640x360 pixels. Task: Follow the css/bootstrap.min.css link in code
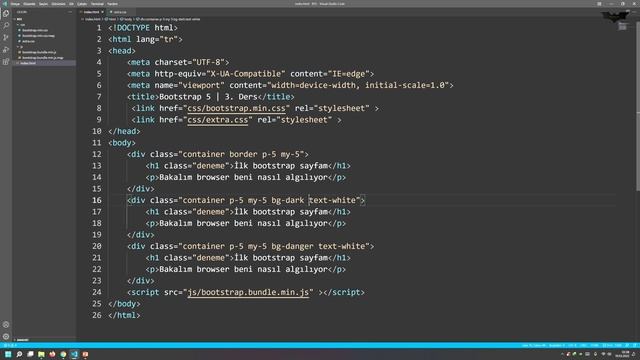236,108
